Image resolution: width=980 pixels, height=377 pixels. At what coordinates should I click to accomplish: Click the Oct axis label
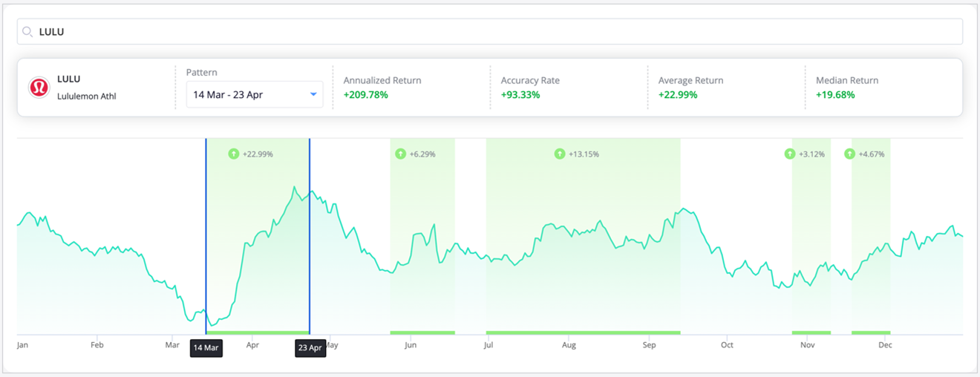[727, 345]
